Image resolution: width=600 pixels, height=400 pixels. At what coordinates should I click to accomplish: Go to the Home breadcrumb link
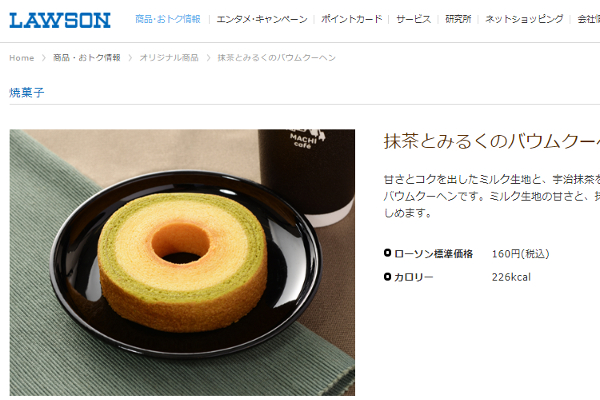click(x=22, y=58)
